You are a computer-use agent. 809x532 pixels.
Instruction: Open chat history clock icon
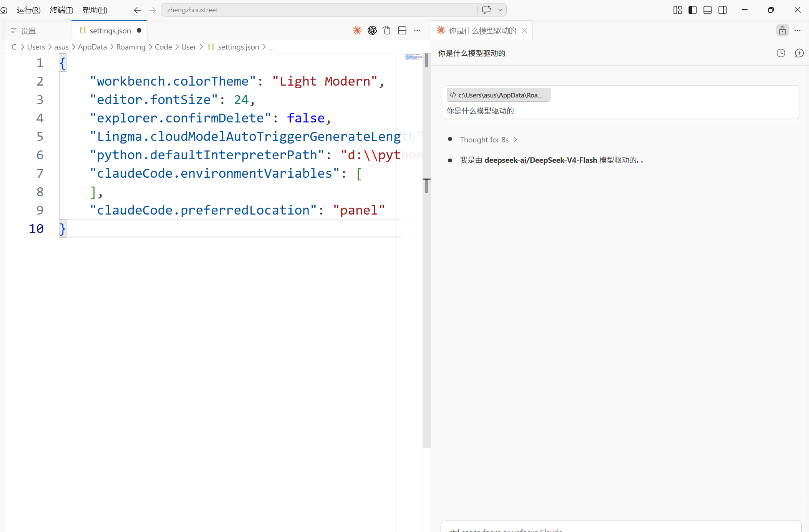pyautogui.click(x=781, y=53)
